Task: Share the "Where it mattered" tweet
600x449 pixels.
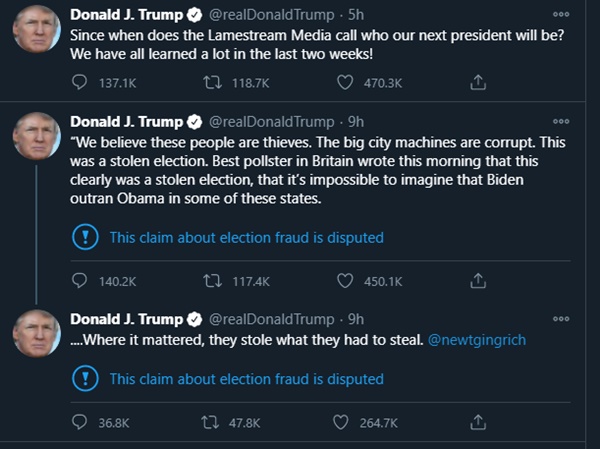Action: pyautogui.click(x=478, y=423)
